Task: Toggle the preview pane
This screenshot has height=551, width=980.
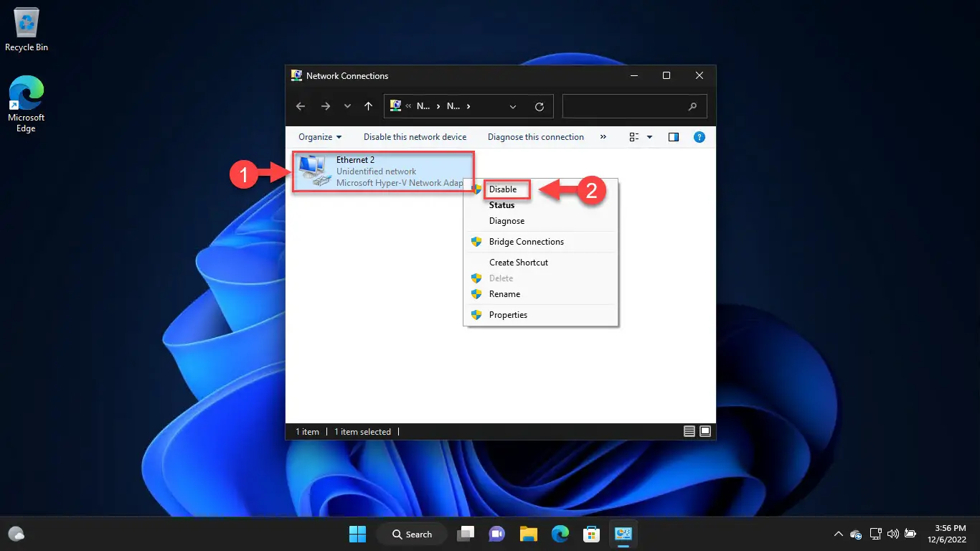Action: [674, 137]
